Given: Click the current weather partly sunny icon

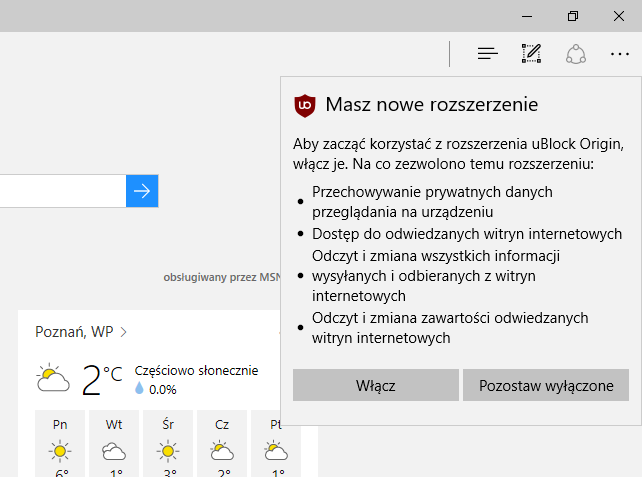Looking at the screenshot, I should [53, 378].
